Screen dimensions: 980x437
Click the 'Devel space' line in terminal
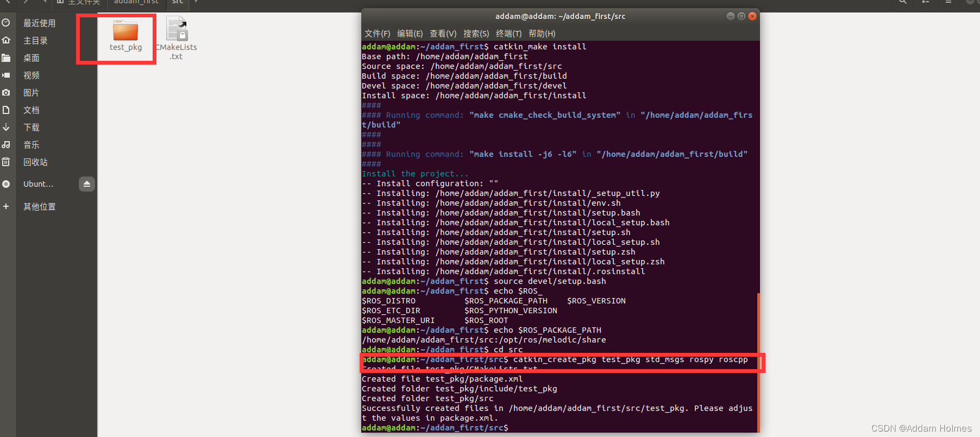(464, 86)
